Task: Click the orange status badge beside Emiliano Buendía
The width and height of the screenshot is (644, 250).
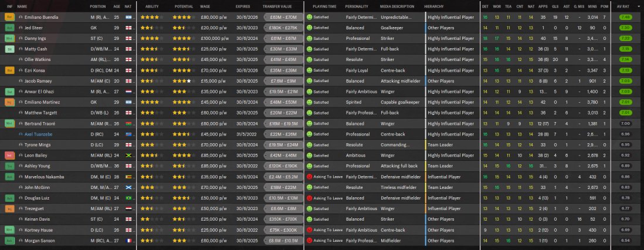Action: (x=9, y=17)
